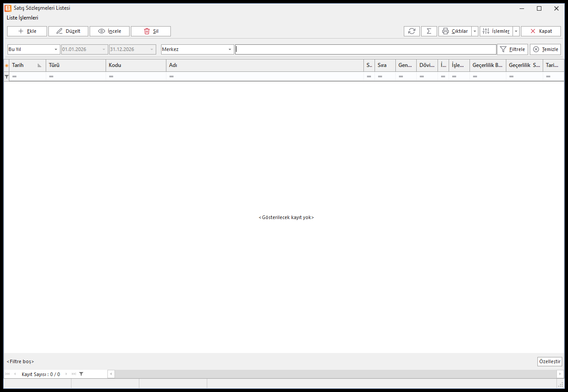Click the orange asterisk column chooser icon
The image size is (568, 392).
tap(6, 66)
